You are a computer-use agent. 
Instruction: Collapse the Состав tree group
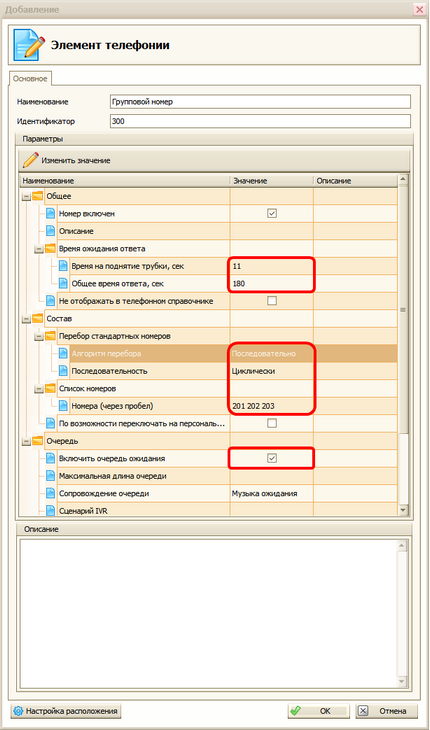click(x=27, y=319)
